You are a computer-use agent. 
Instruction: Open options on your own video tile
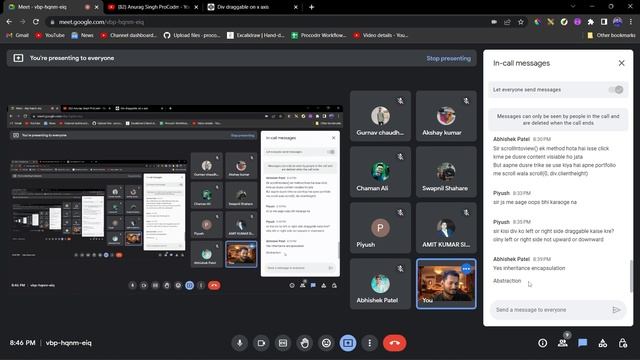pyautogui.click(x=466, y=269)
